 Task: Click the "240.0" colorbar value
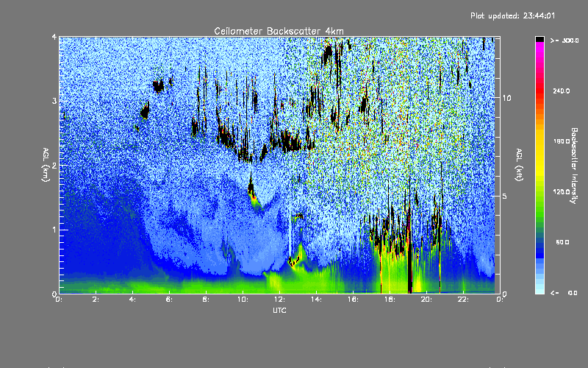pyautogui.click(x=562, y=91)
